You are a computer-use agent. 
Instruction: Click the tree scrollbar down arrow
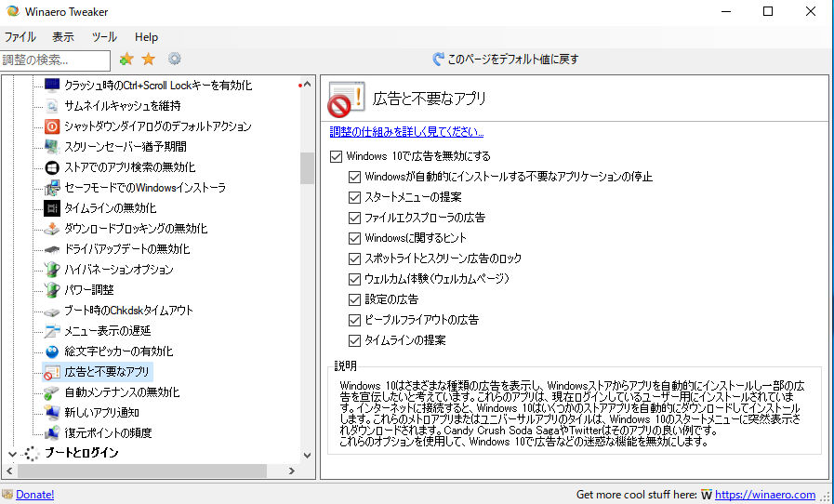coord(307,456)
